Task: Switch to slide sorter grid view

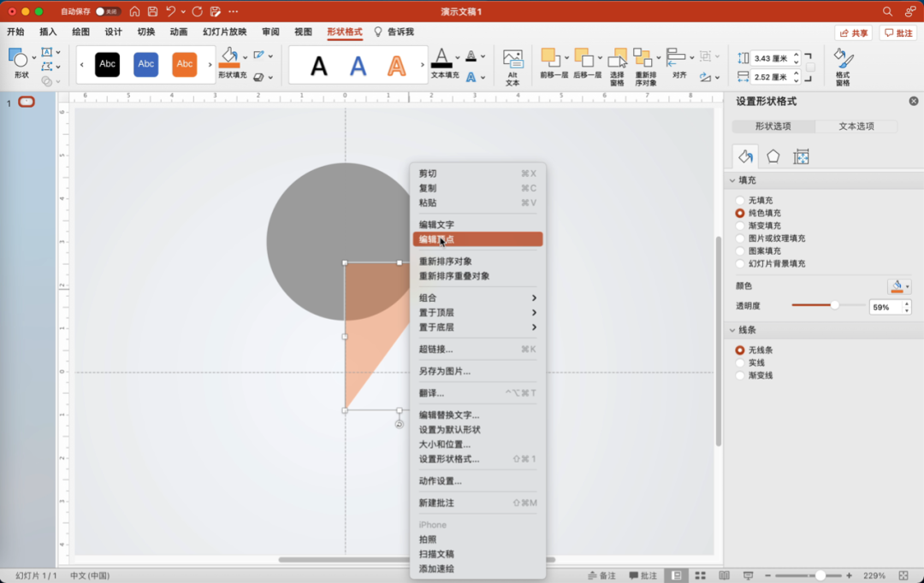Action: (700, 575)
